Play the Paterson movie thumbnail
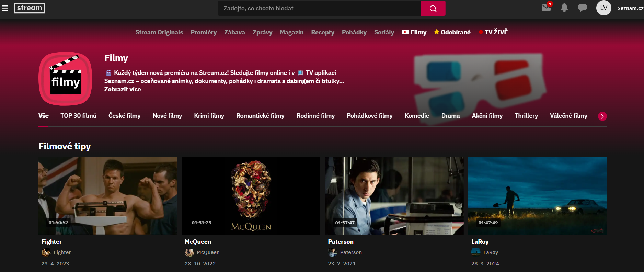644x272 pixels. [394, 196]
